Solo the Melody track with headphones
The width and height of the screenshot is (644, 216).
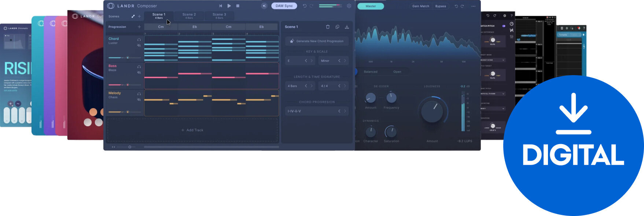(x=139, y=94)
